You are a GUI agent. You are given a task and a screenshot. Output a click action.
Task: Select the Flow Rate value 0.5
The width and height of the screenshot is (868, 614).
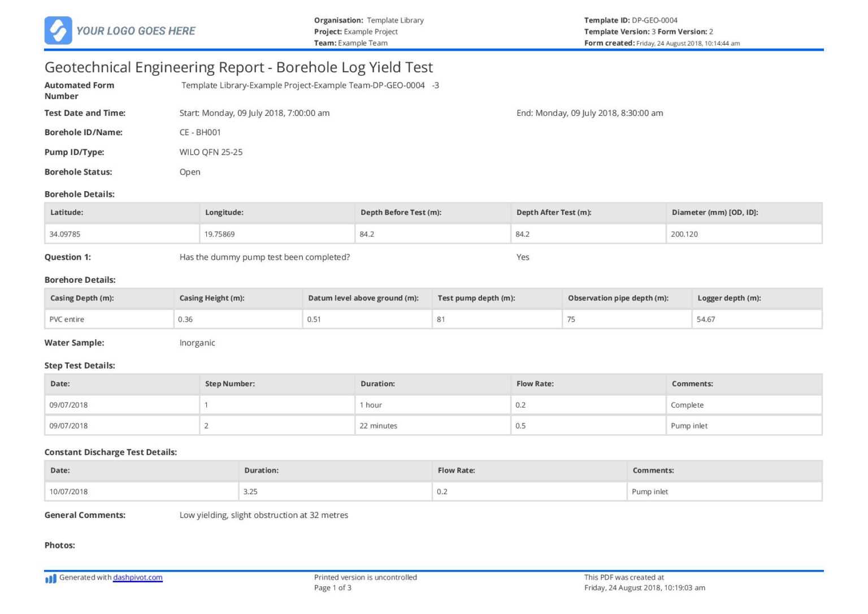point(520,425)
